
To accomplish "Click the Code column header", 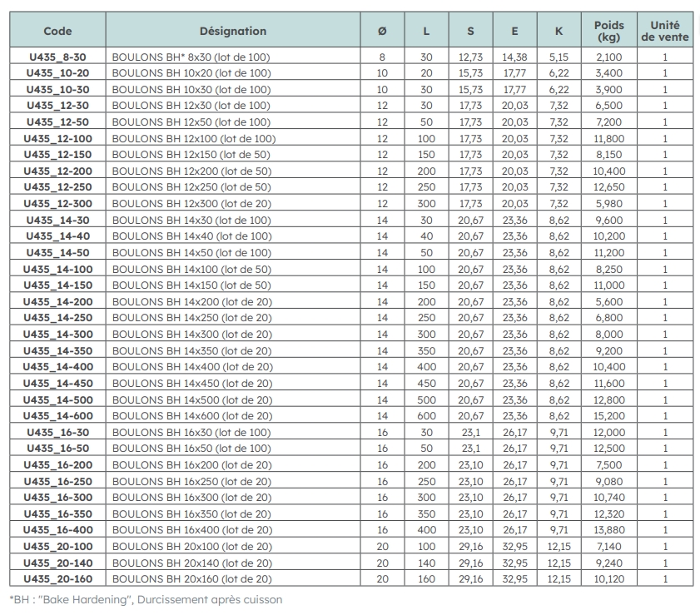I will 57,31.
